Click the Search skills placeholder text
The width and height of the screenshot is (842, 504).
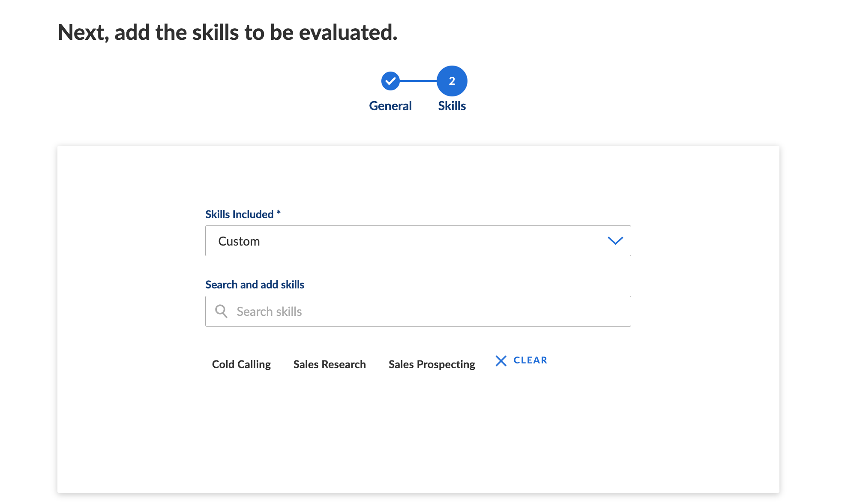269,312
